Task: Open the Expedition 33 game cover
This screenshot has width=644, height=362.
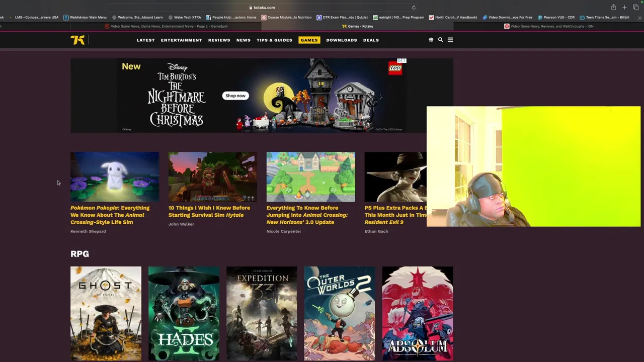Action: pyautogui.click(x=262, y=314)
